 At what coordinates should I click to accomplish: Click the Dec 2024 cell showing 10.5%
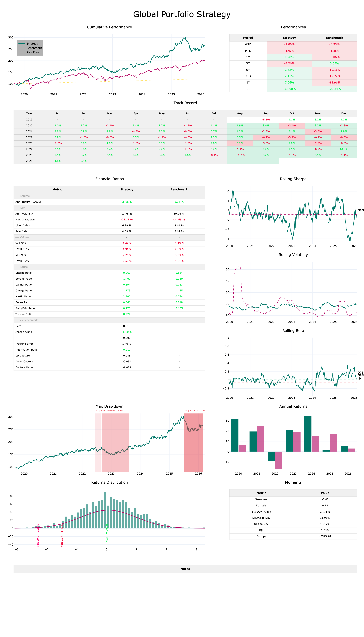pos(344,149)
